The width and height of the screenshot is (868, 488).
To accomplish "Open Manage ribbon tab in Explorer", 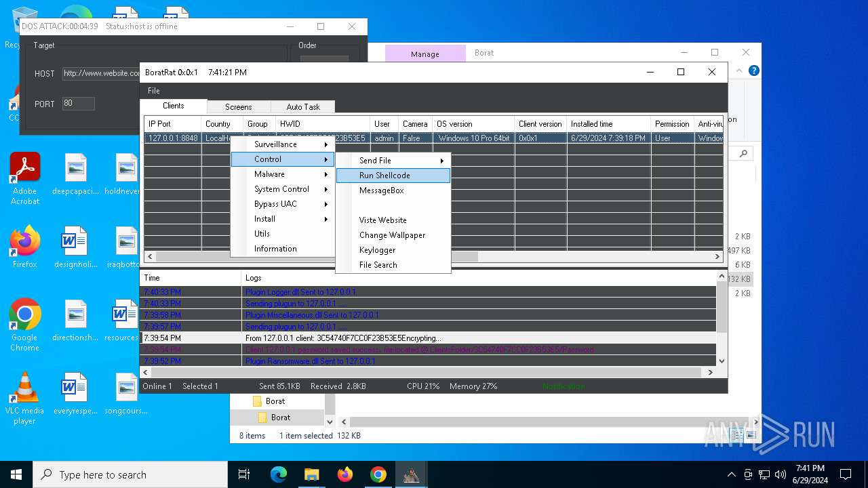I will (x=425, y=54).
